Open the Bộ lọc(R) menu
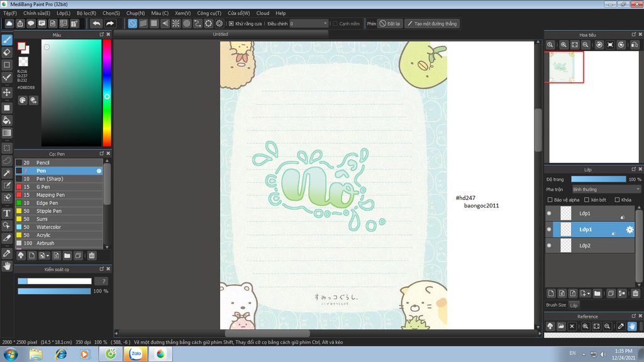Image resolution: width=644 pixels, height=362 pixels. point(86,13)
